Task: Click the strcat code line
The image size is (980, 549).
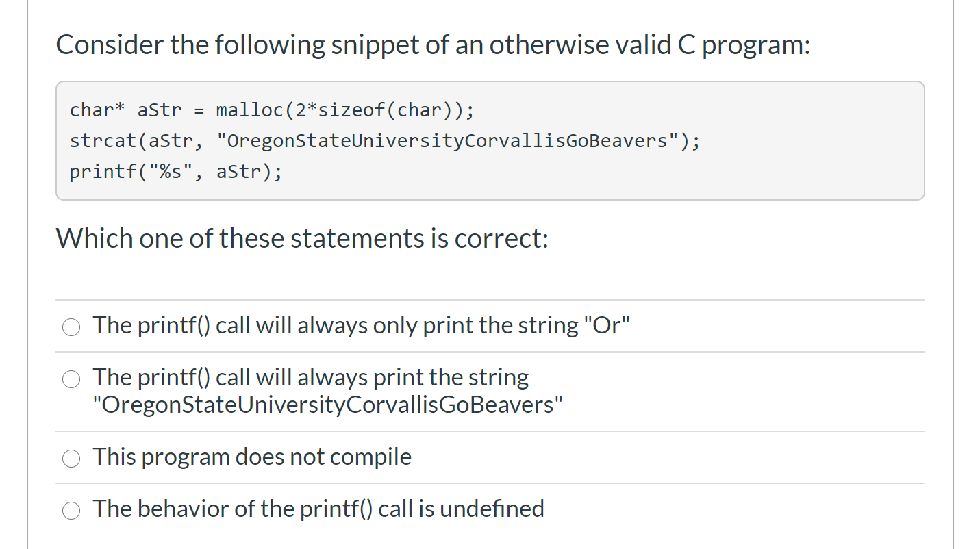Action: click(385, 141)
